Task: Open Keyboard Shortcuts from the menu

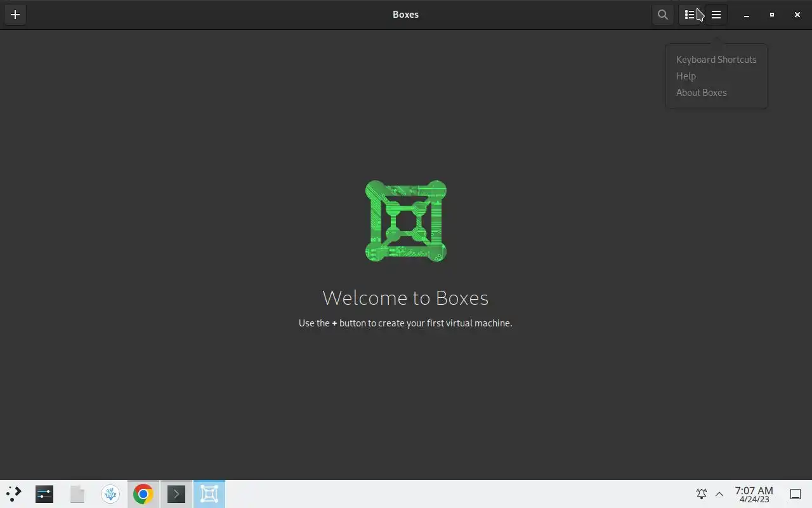Action: [x=716, y=60]
